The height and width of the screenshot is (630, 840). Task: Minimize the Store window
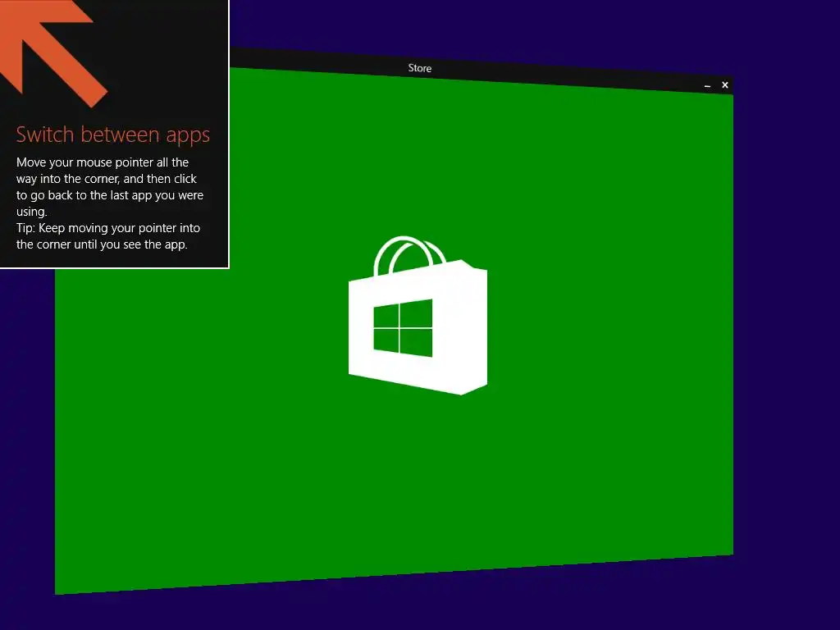(x=707, y=85)
